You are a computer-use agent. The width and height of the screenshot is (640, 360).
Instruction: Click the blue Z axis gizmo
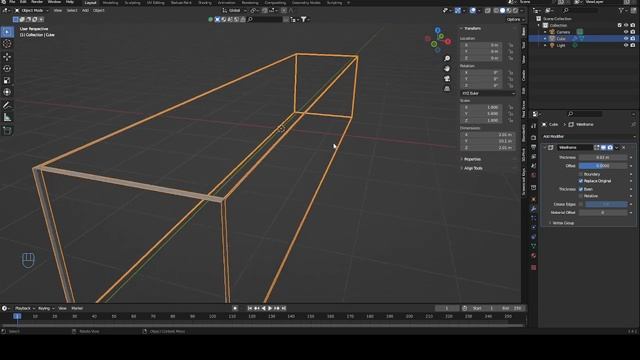[438, 30]
